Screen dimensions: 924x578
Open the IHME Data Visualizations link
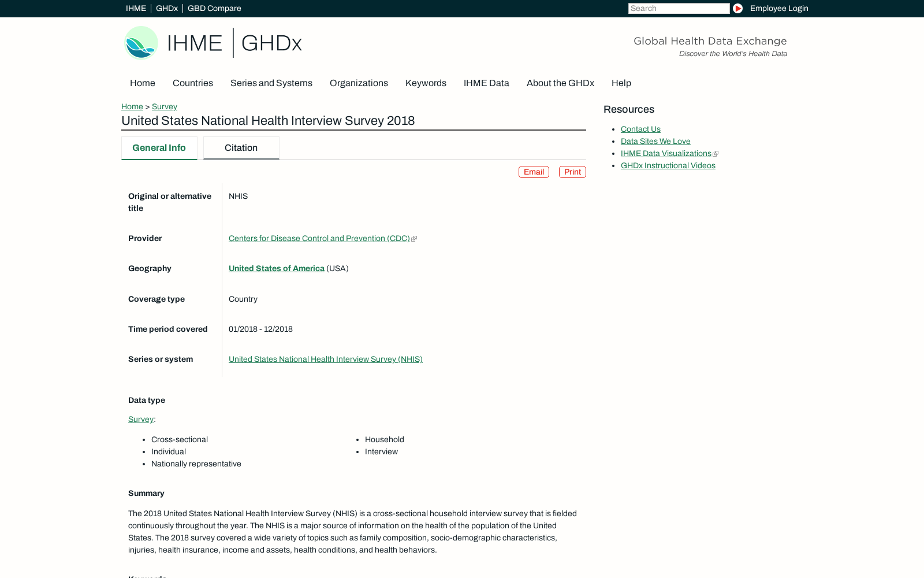pos(666,153)
